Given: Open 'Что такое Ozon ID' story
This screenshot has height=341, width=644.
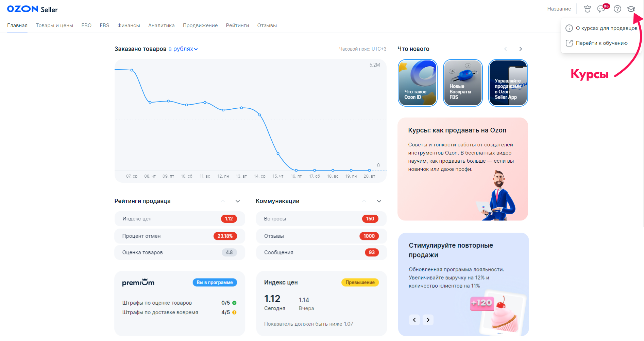Looking at the screenshot, I should pos(418,83).
